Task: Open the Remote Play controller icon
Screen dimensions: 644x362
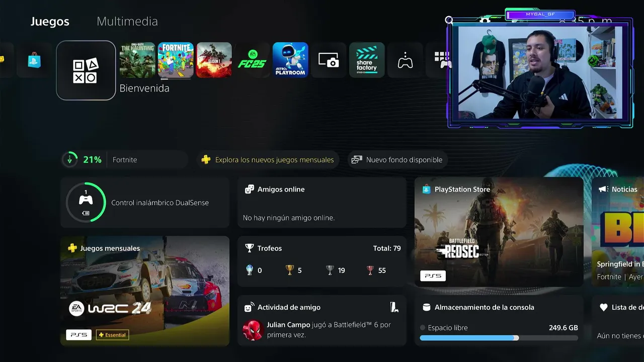Action: pyautogui.click(x=405, y=60)
